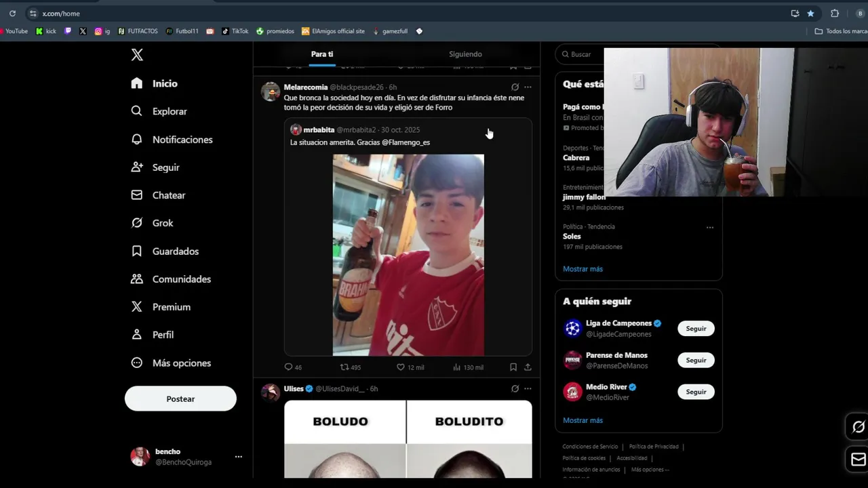The height and width of the screenshot is (488, 868).
Task: View analytics for post (130 mil views)
Action: click(x=468, y=367)
